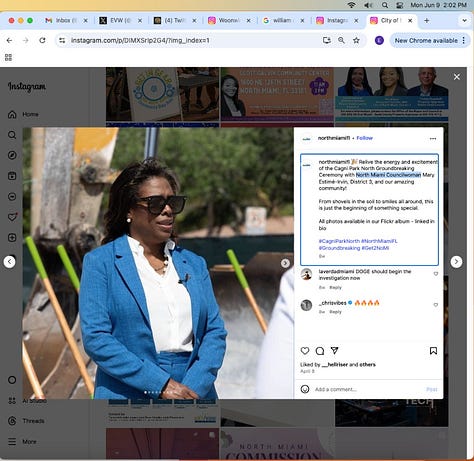The image size is (474, 461).
Task: Open the top-right thumbnail post behind overlay
Action: [391, 94]
